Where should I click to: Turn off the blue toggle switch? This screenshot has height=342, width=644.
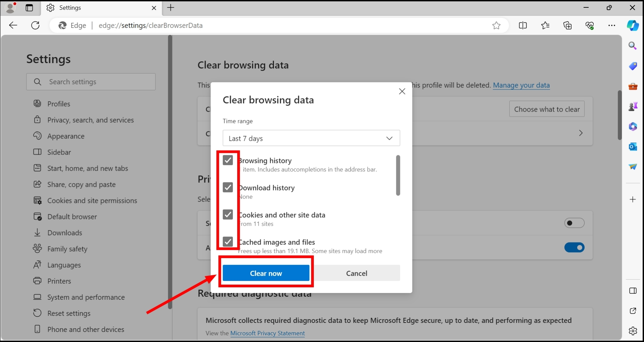coord(574,247)
